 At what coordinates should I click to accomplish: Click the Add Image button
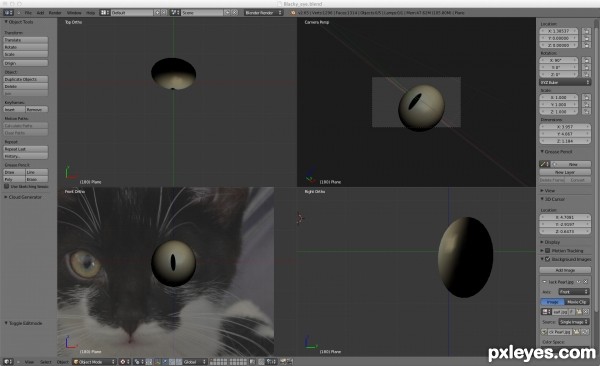[565, 270]
